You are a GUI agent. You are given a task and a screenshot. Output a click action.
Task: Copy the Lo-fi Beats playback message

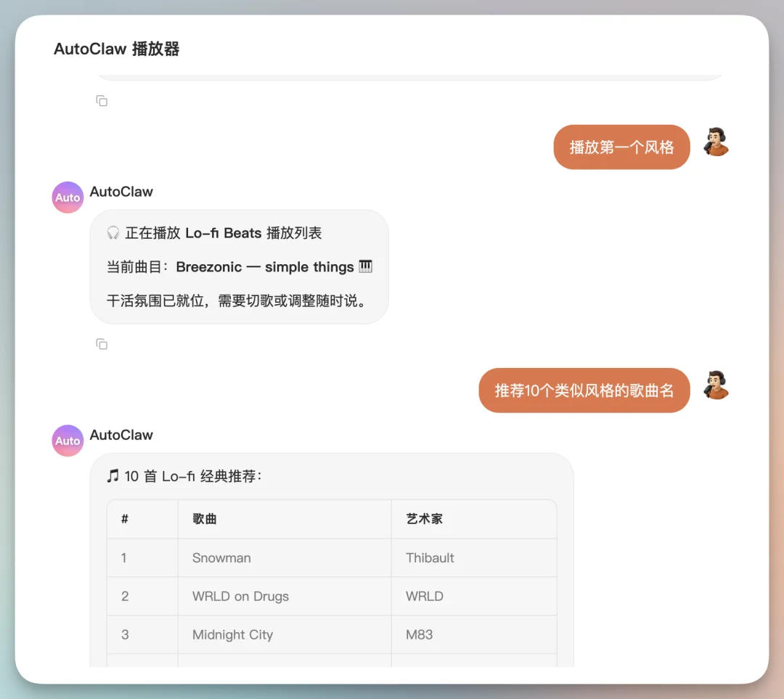point(102,343)
